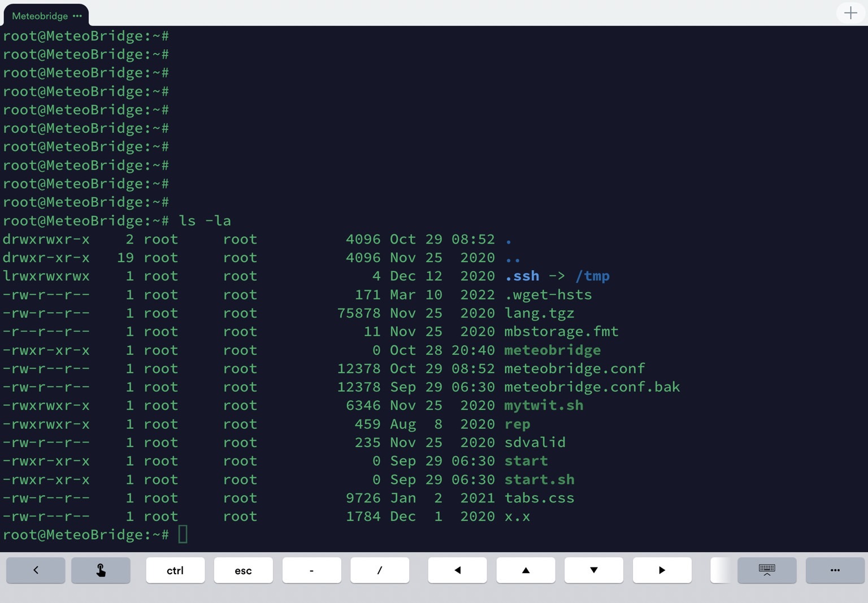Click the 459 file size value
The image size is (868, 603).
(x=368, y=424)
